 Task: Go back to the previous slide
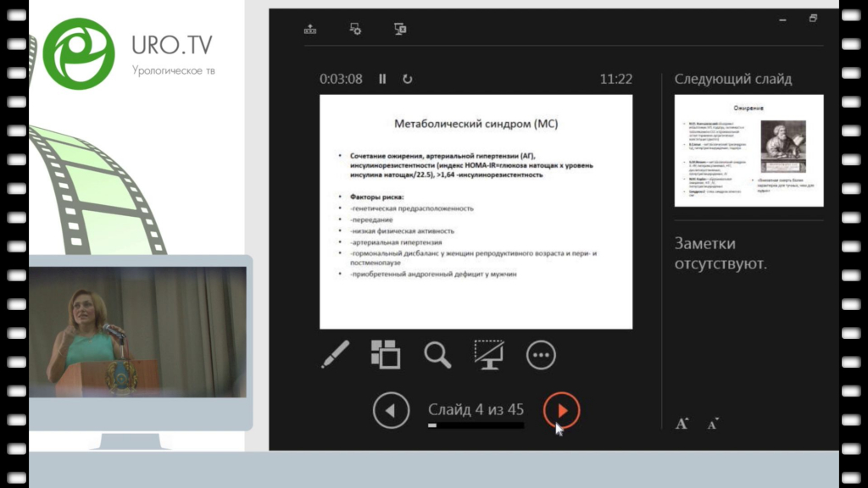[391, 411]
